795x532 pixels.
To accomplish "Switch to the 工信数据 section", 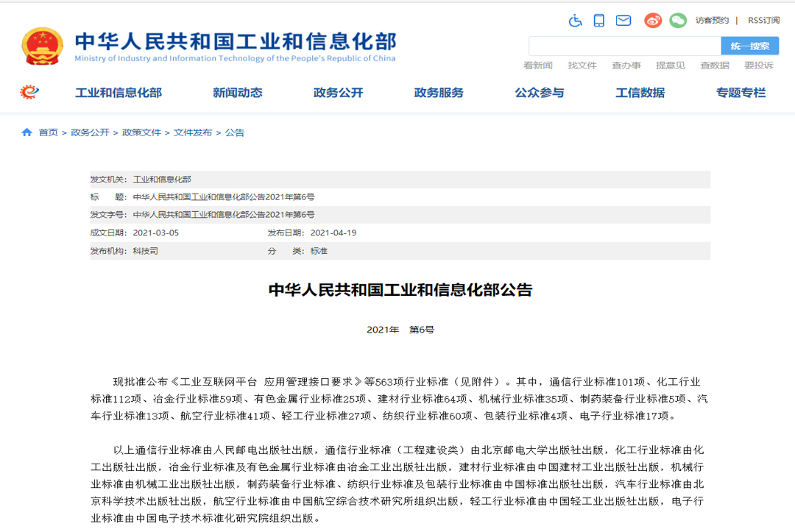I will pos(640,93).
